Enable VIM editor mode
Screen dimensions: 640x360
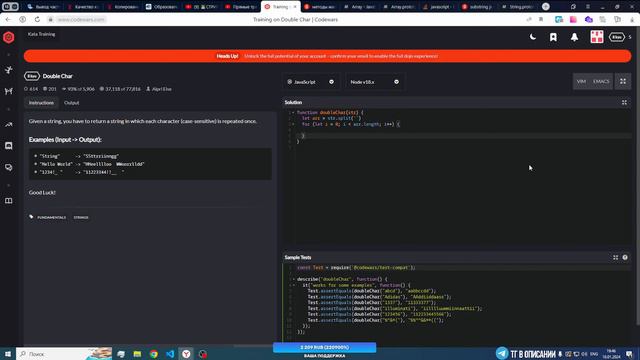581,81
